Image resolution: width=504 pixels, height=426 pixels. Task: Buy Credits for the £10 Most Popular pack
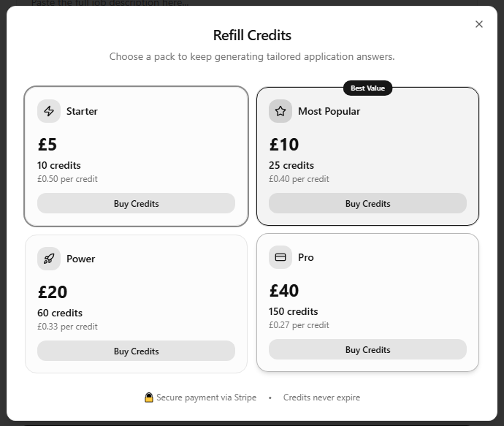coord(367,203)
